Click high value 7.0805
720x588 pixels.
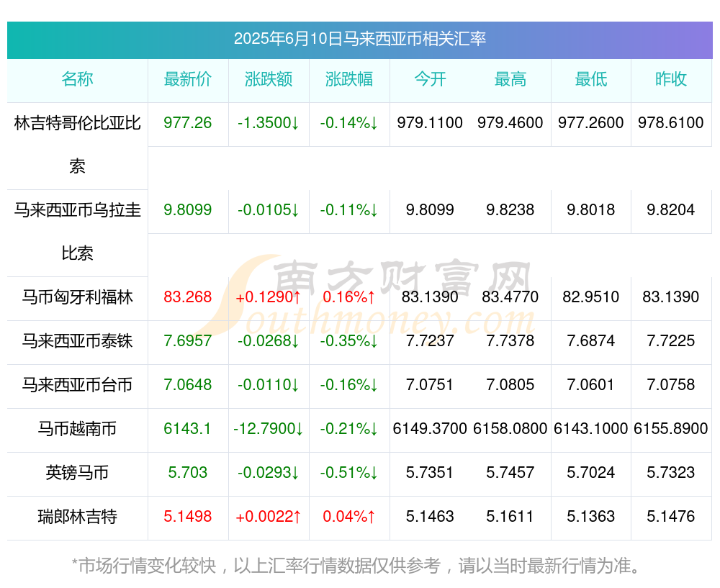coord(510,384)
